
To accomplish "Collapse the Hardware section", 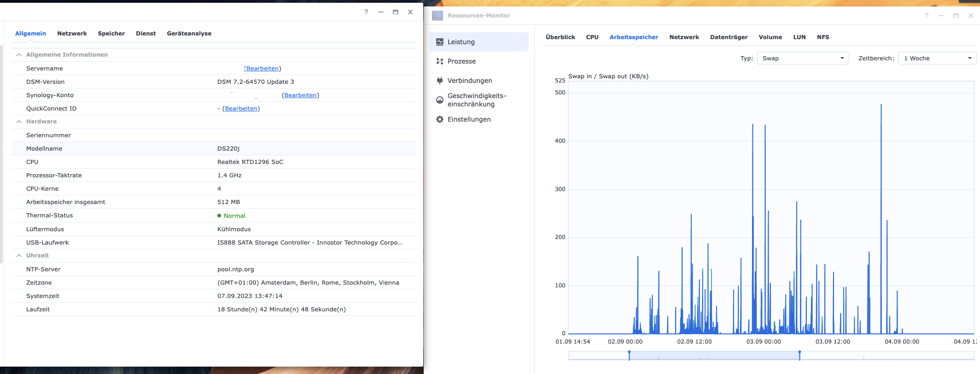I will 19,122.
